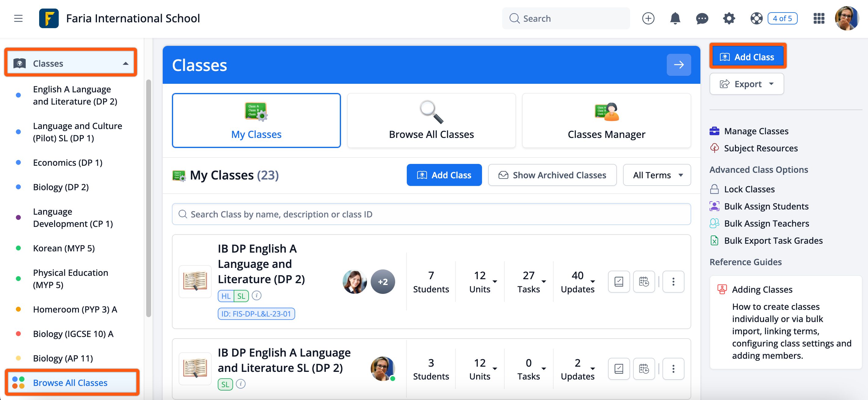Screen dimensions: 868x400
Task: Open the apps grid launcher
Action: (819, 18)
